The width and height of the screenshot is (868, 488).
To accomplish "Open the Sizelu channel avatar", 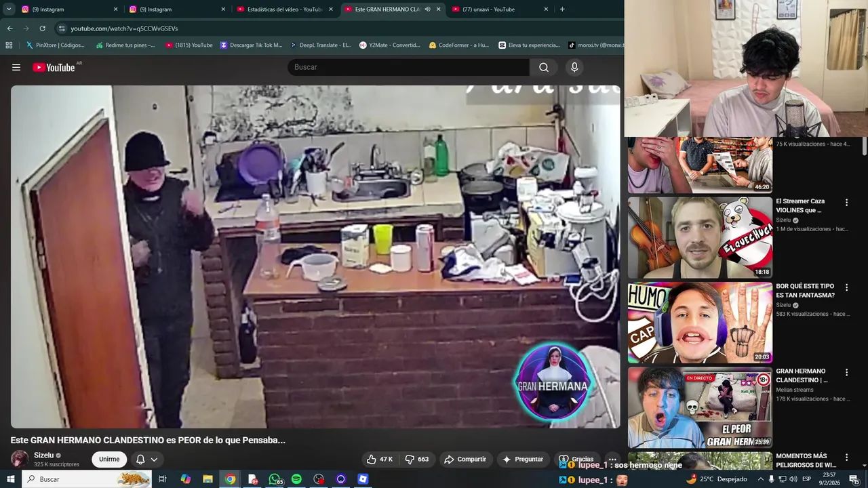I will 20,459.
